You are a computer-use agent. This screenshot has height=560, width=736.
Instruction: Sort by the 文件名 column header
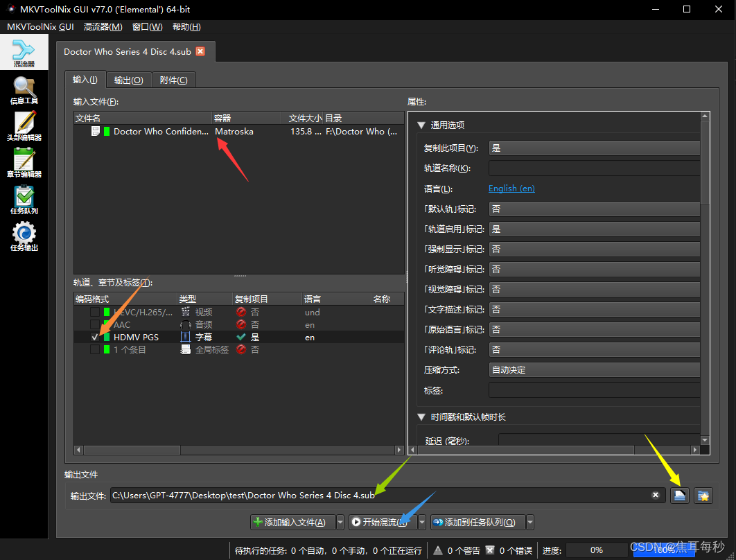coord(143,118)
